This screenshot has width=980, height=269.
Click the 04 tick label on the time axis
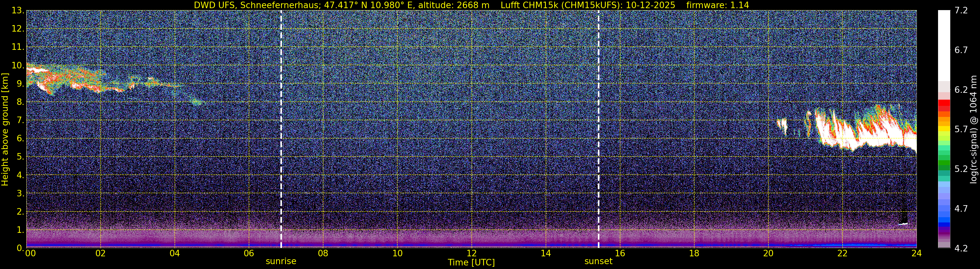(175, 253)
